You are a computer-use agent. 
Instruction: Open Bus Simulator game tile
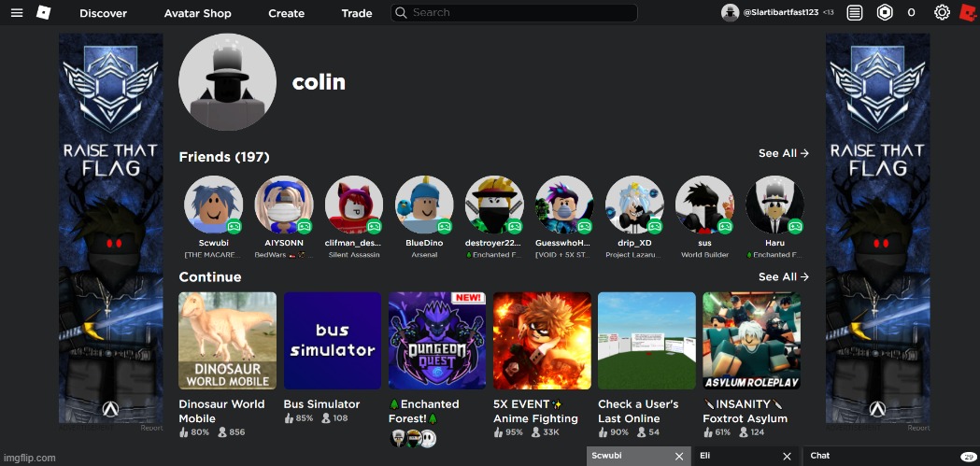[x=333, y=341]
